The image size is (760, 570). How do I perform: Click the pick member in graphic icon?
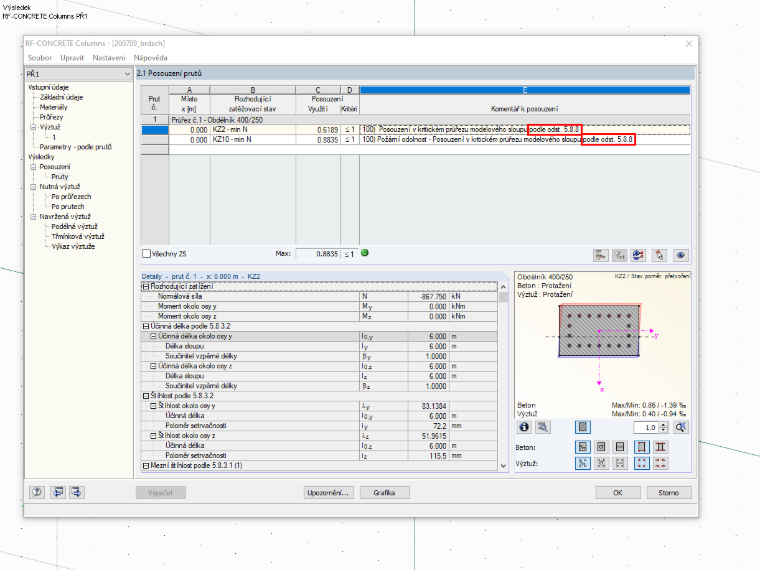point(659,255)
